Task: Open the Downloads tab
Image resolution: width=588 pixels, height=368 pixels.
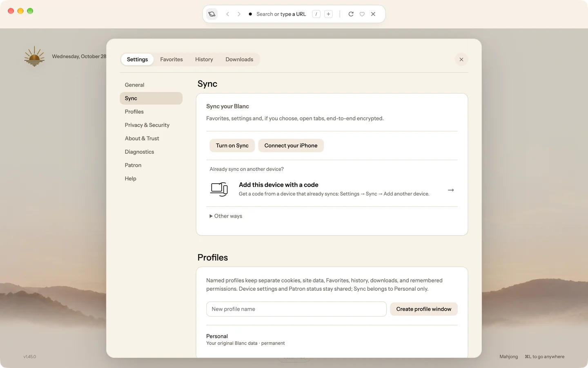Action: pyautogui.click(x=239, y=59)
